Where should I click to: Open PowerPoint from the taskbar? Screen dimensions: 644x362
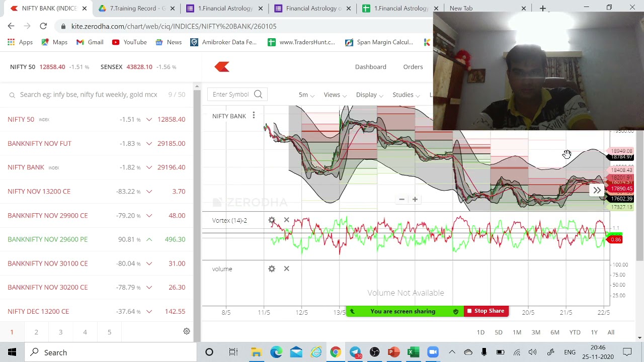point(393,352)
